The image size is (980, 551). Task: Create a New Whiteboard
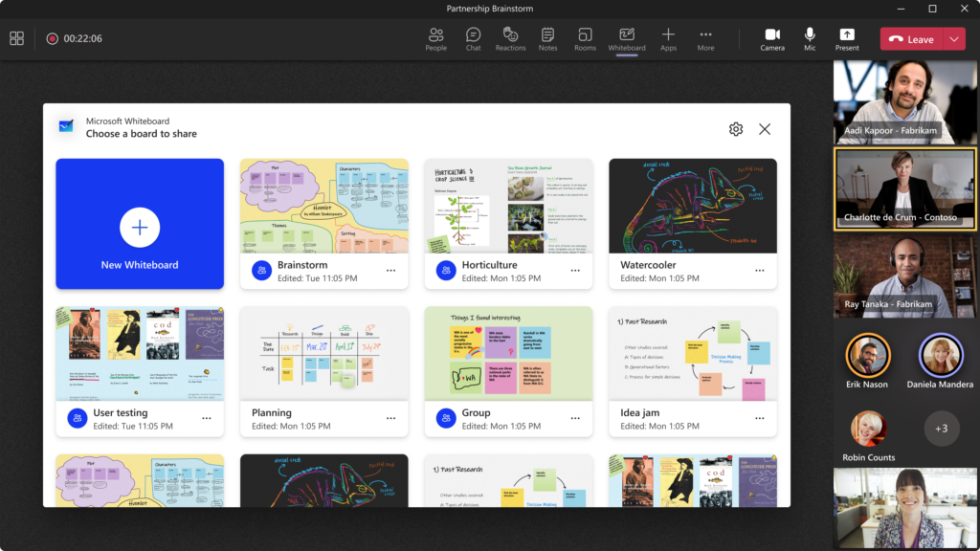140,228
